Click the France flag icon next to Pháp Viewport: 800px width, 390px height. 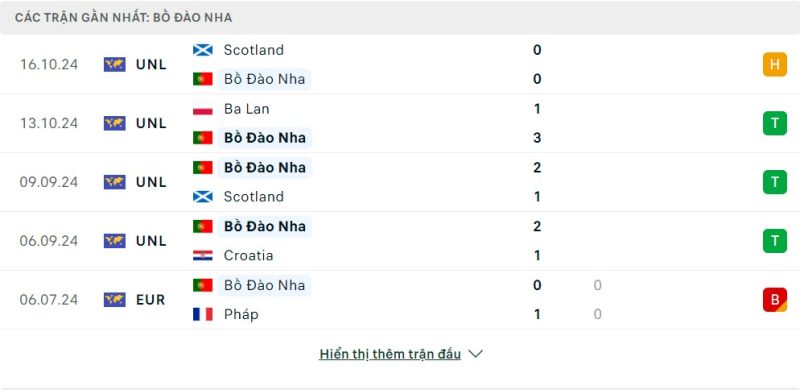coord(203,314)
